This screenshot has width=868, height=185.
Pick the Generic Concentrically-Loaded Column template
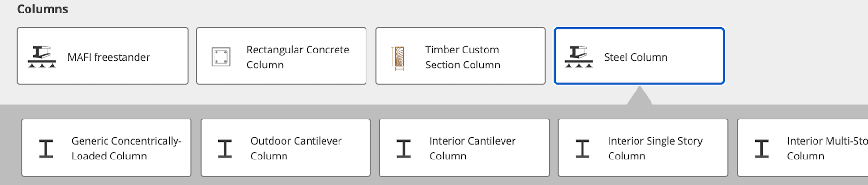(x=107, y=148)
